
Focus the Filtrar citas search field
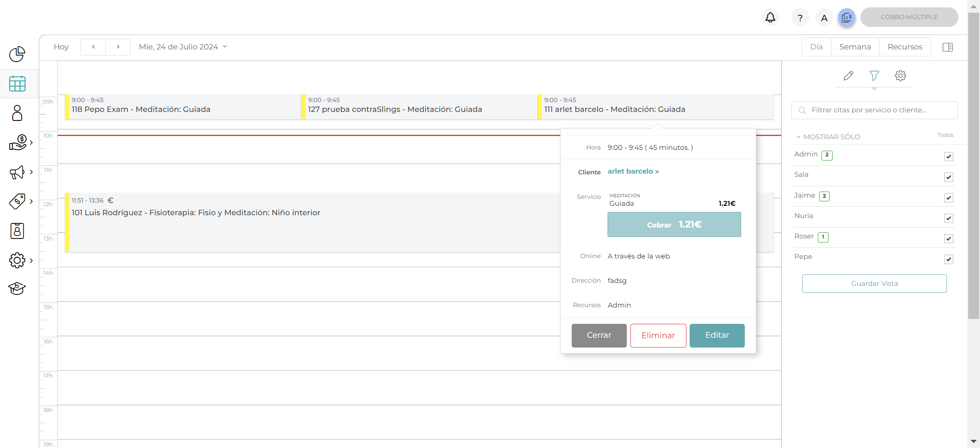pyautogui.click(x=874, y=110)
